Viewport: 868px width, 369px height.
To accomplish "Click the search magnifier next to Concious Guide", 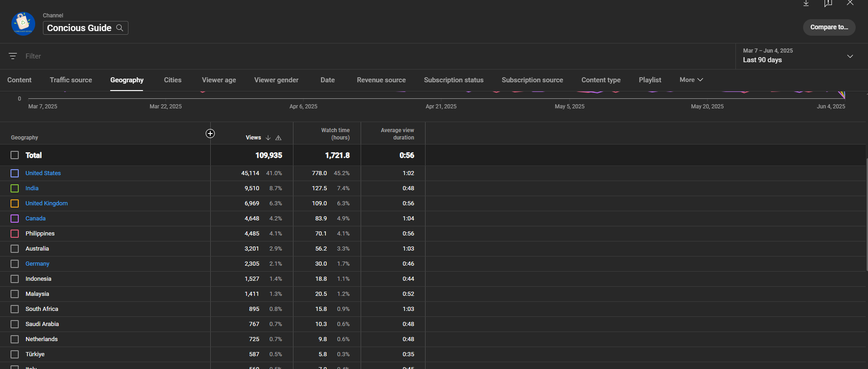I will [120, 28].
